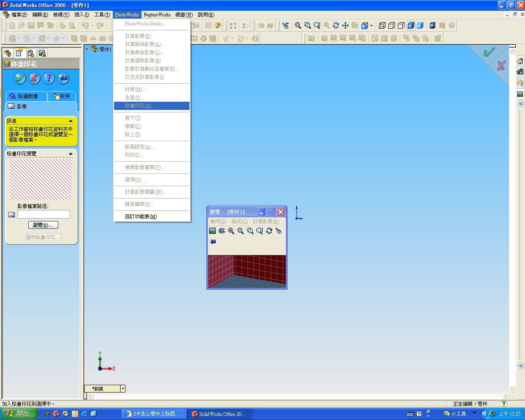The width and height of the screenshot is (525, 420).
Task: Switch display to Hidden Lines Visible
Action: pos(392,25)
